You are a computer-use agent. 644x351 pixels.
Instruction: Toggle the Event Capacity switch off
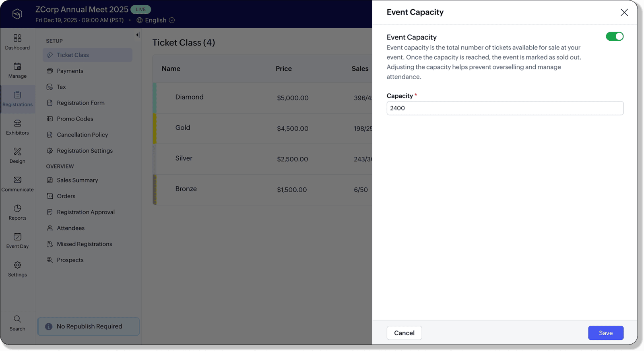(615, 37)
